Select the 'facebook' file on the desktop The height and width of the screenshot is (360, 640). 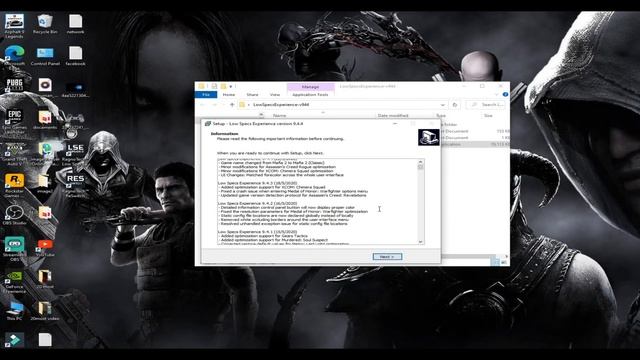(75, 56)
